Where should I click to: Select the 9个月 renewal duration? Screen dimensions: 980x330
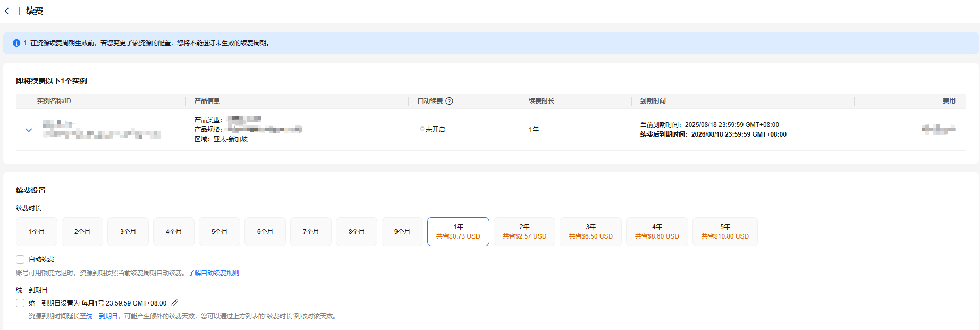(x=402, y=232)
